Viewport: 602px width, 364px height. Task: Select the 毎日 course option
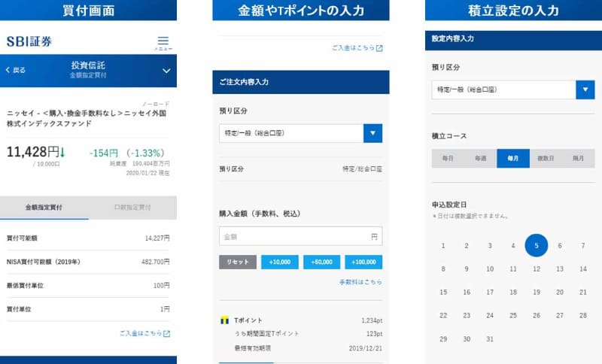coord(448,159)
